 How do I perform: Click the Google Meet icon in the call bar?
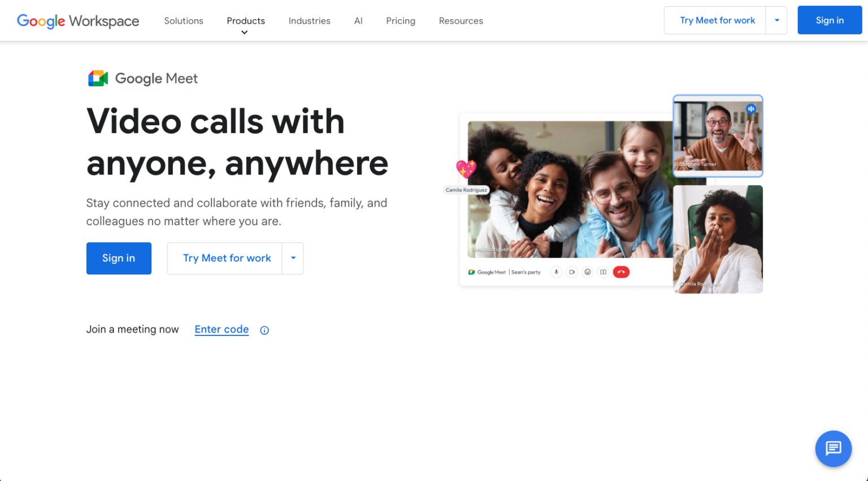pos(471,272)
